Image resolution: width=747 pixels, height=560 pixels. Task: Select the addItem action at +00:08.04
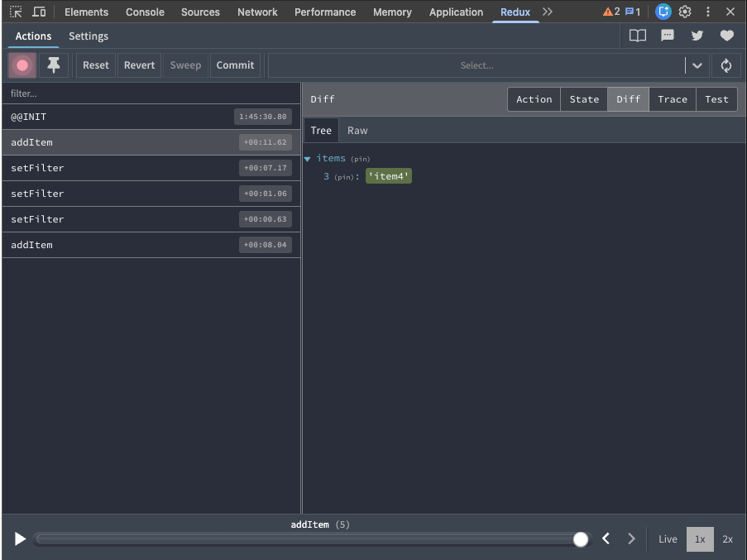(151, 245)
